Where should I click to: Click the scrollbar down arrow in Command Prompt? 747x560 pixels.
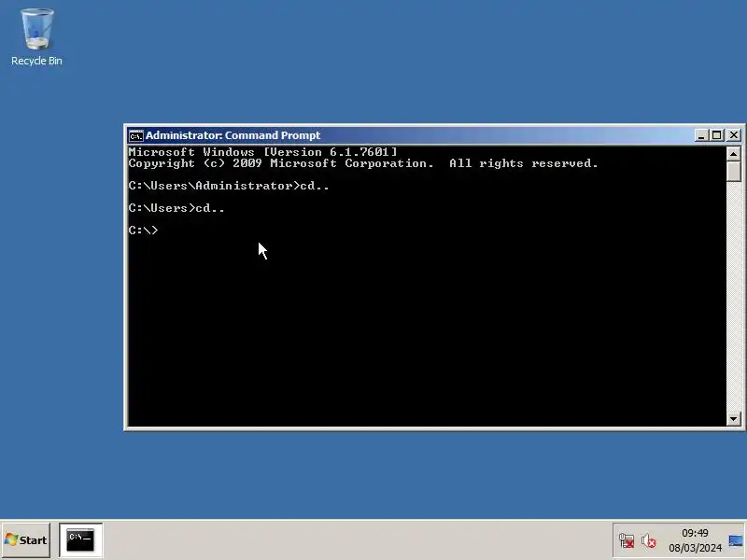click(734, 419)
